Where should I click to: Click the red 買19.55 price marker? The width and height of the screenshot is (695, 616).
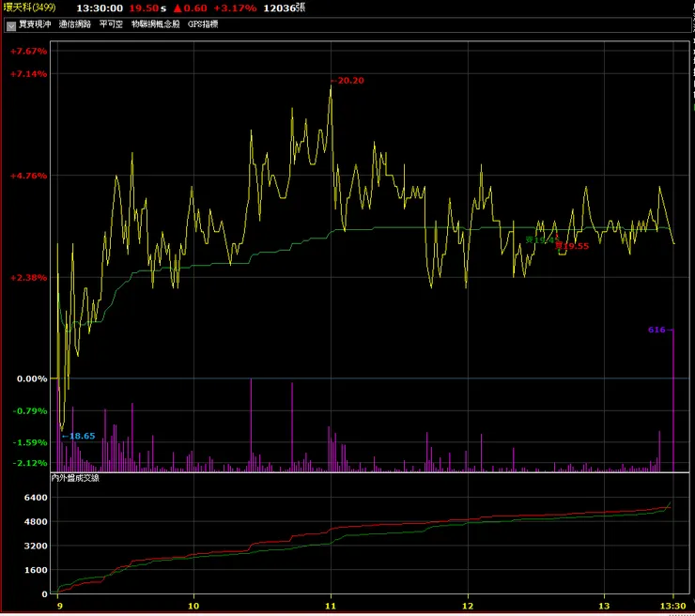[x=572, y=246]
